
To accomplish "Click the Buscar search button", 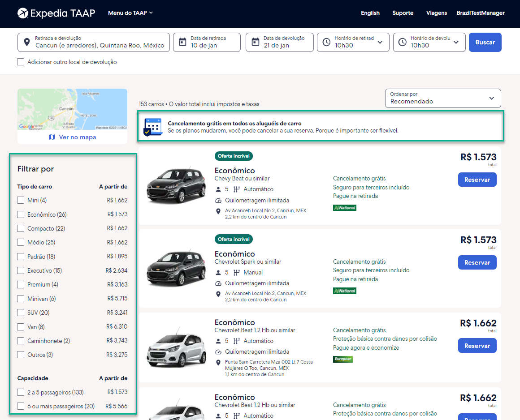I will [x=485, y=42].
